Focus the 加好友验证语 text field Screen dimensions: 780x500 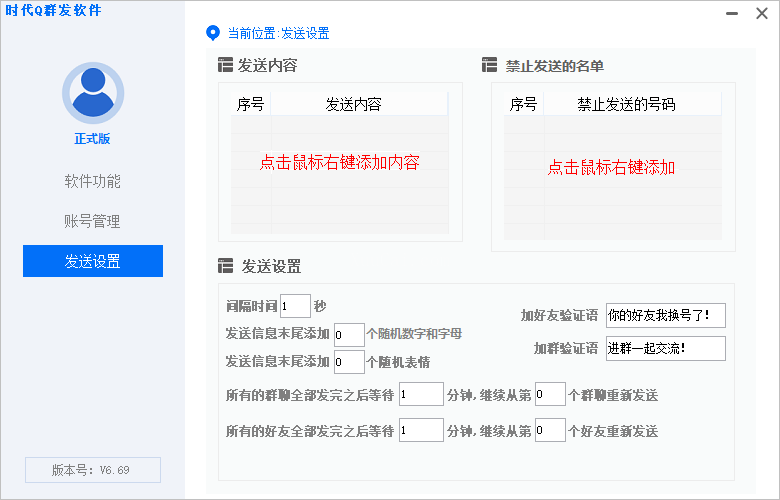click(665, 316)
